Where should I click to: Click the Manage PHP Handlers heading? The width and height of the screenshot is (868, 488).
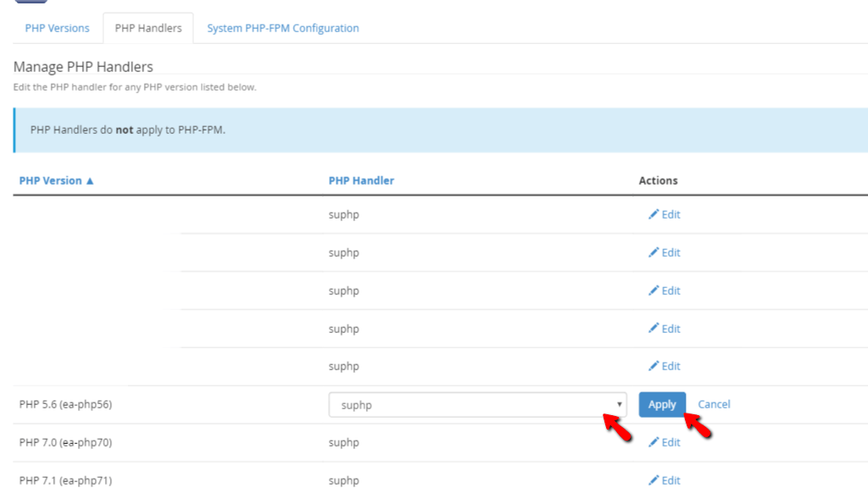click(x=83, y=67)
